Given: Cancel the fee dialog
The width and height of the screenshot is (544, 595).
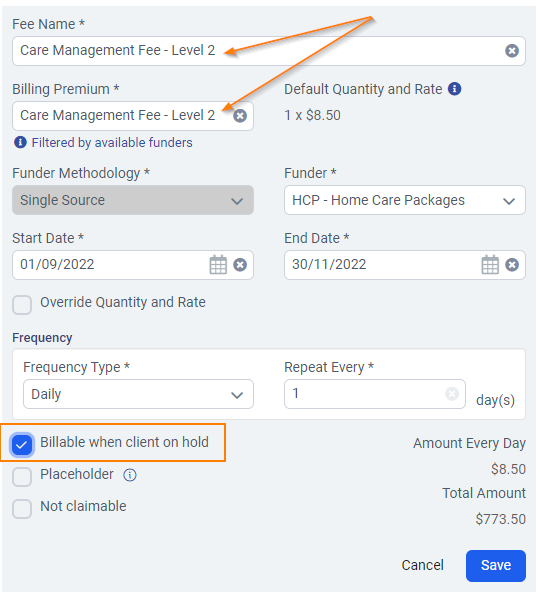Looking at the screenshot, I should coord(422,565).
